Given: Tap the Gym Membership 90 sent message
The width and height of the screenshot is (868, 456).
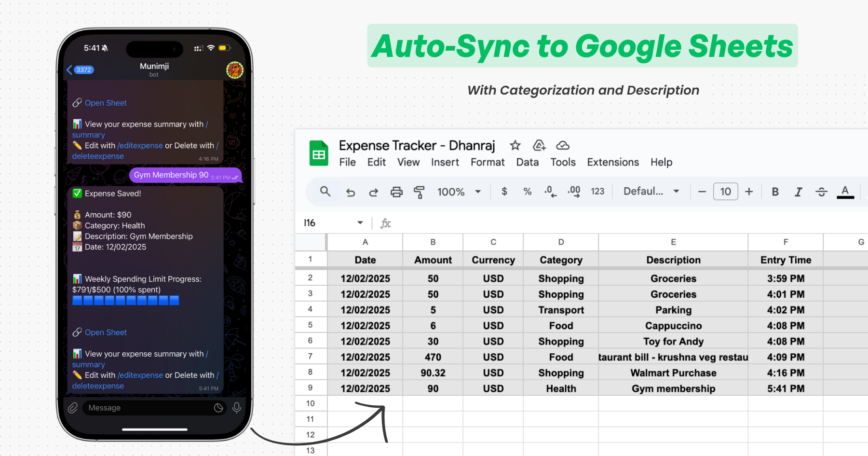Looking at the screenshot, I should [x=185, y=175].
